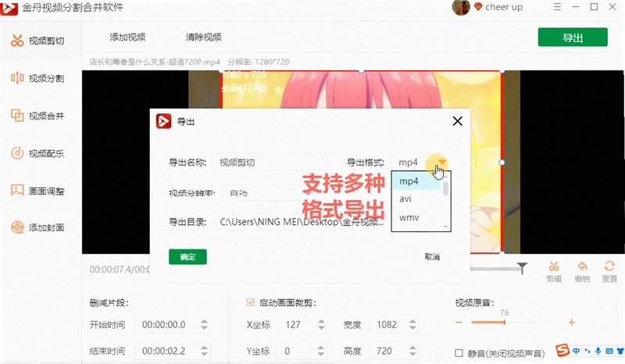The height and width of the screenshot is (364, 625).
Task: Click the 重置 reset icon
Action: 609,266
